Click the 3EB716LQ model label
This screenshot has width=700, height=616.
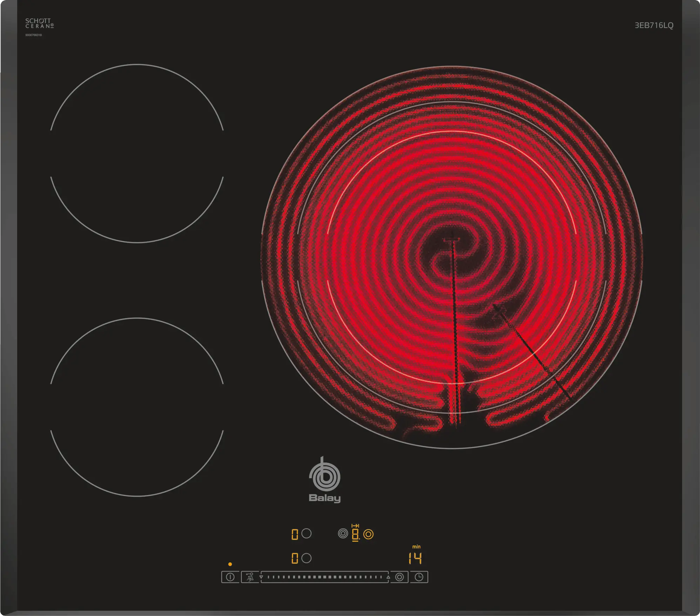[x=654, y=25]
